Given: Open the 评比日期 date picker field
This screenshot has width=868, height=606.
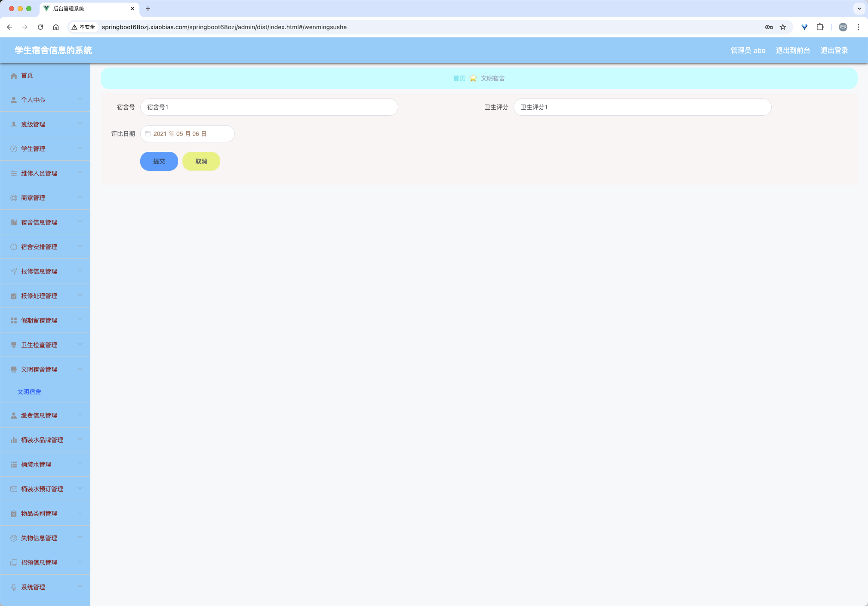Looking at the screenshot, I should [187, 134].
